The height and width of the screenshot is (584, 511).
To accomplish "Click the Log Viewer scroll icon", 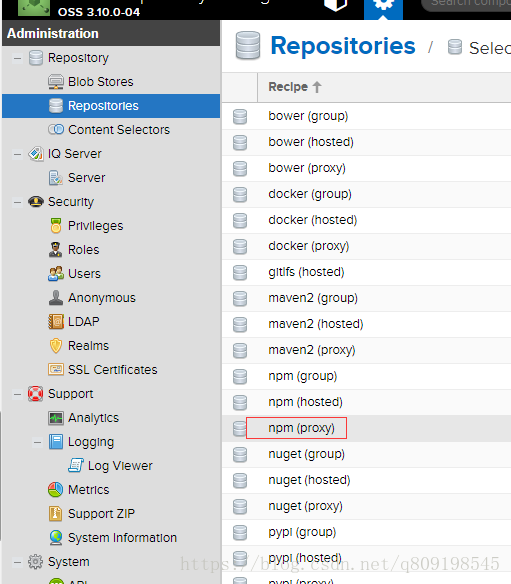I will tap(76, 466).
